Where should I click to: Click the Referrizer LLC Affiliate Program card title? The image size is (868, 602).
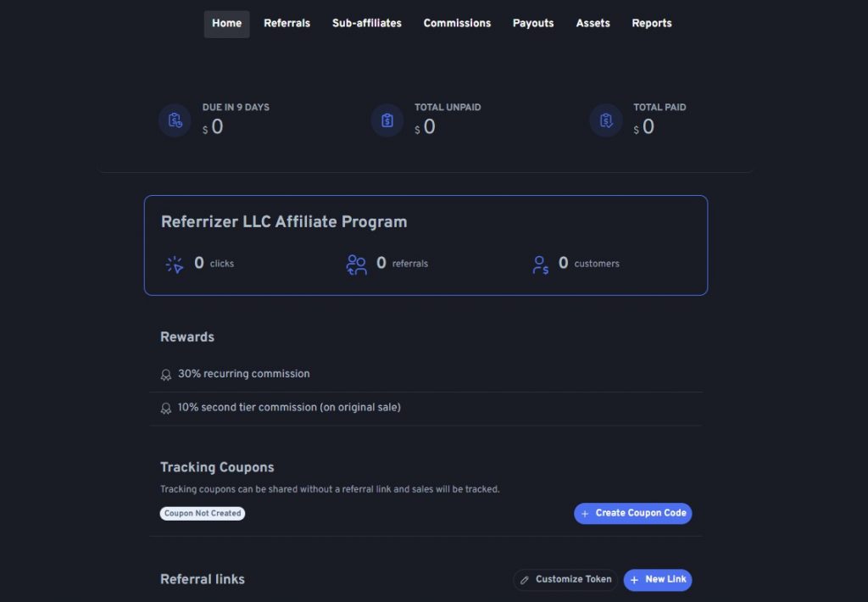click(x=284, y=222)
